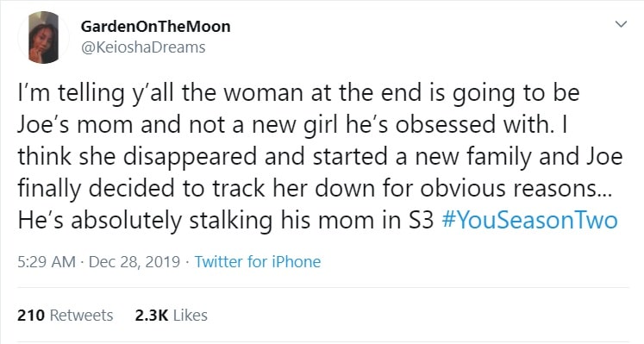This screenshot has height=344, width=644.
Task: Click the GardenOnTheMoon profile avatar
Action: pyautogui.click(x=43, y=37)
